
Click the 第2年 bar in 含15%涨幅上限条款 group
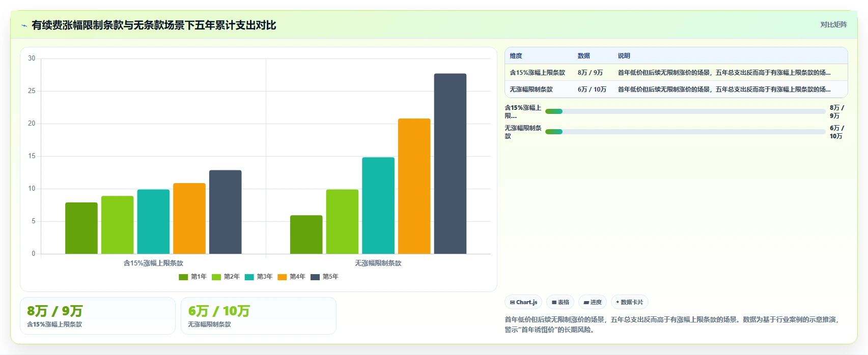(117, 225)
